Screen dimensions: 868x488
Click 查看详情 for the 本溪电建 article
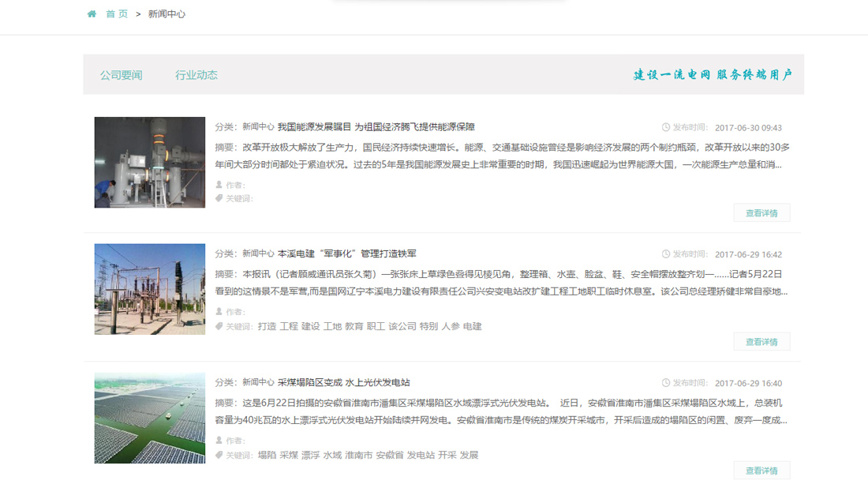(x=761, y=342)
